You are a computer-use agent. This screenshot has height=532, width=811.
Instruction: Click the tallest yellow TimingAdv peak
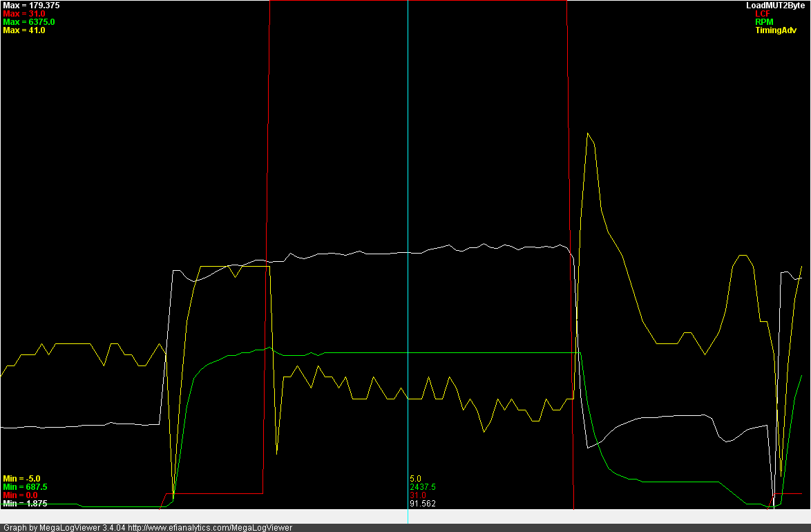click(587, 134)
